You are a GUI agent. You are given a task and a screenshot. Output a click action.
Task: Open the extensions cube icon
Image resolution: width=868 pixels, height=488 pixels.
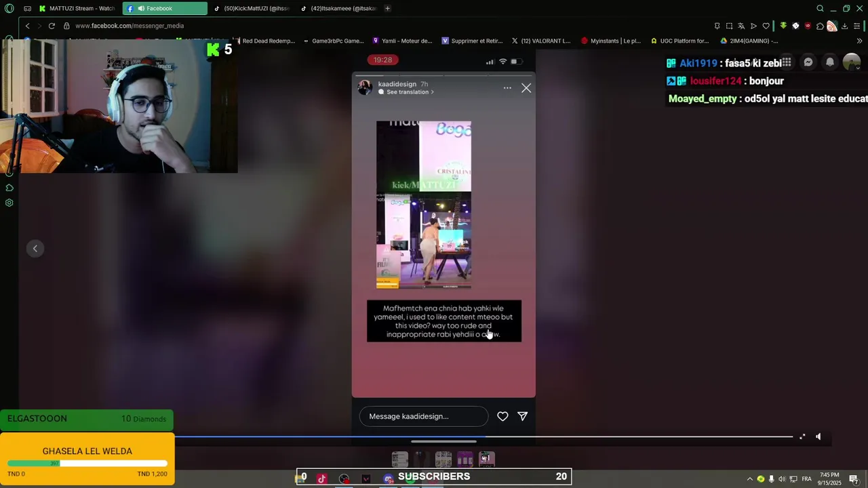click(820, 26)
